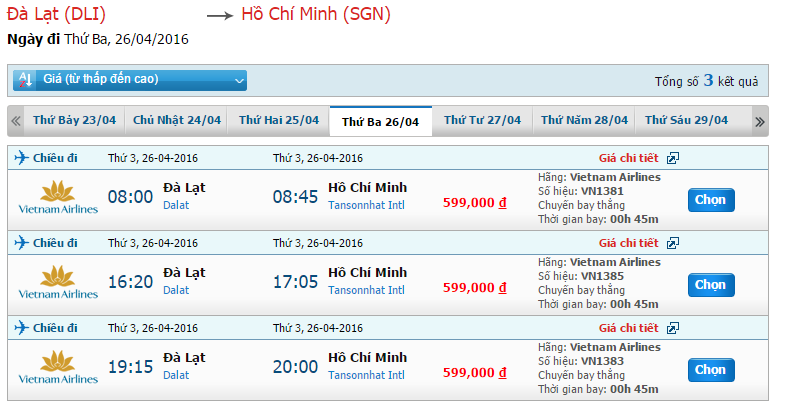This screenshot has height=420, width=787.
Task: Click the previous dates double-arrow icon
Action: tap(16, 121)
